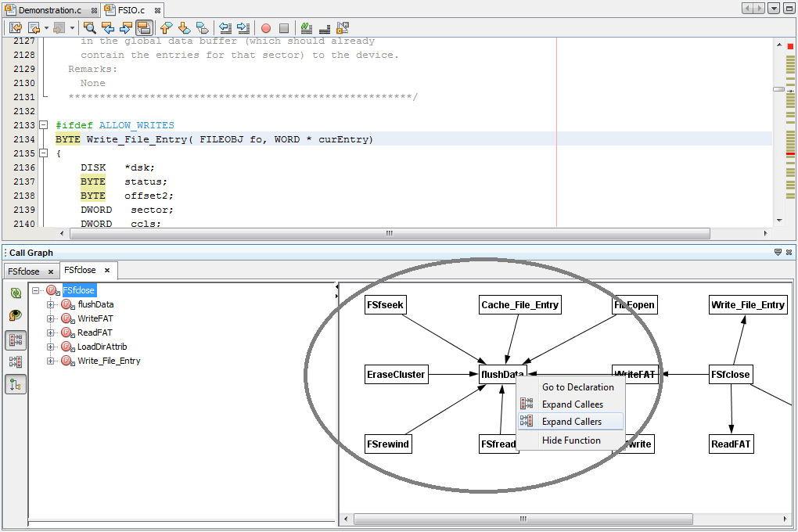This screenshot has height=532, width=798.
Task: Click the editor horizontal scrollbar
Action: tap(390, 234)
